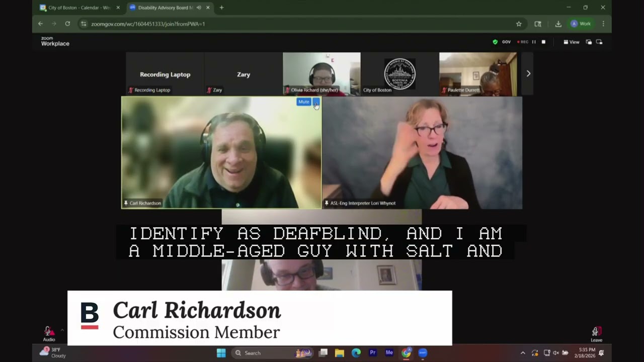Select Olivia Richard's video thumbnail
The height and width of the screenshot is (362, 644).
point(321,73)
